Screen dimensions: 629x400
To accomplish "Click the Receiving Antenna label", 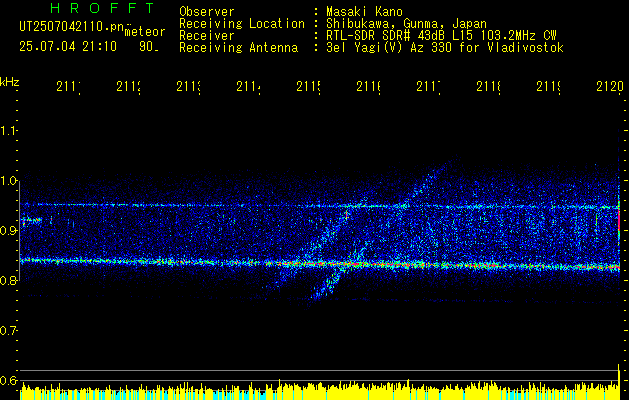I will (239, 48).
